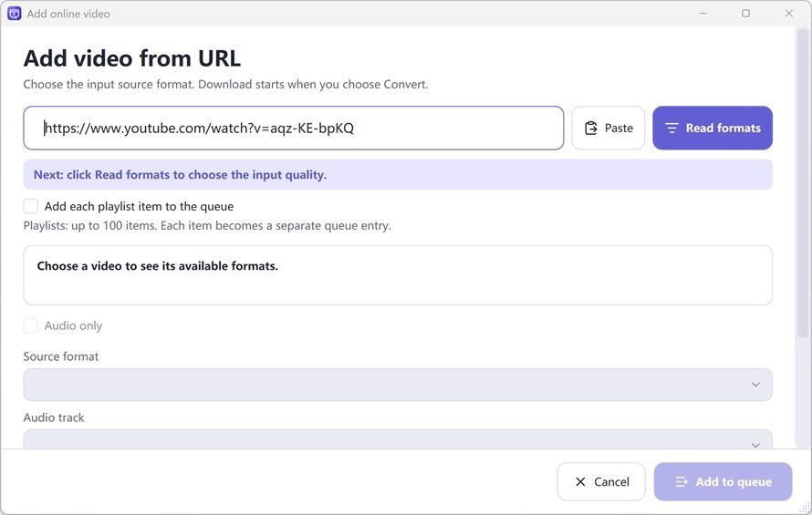Maximize the Add online video window

tap(745, 14)
